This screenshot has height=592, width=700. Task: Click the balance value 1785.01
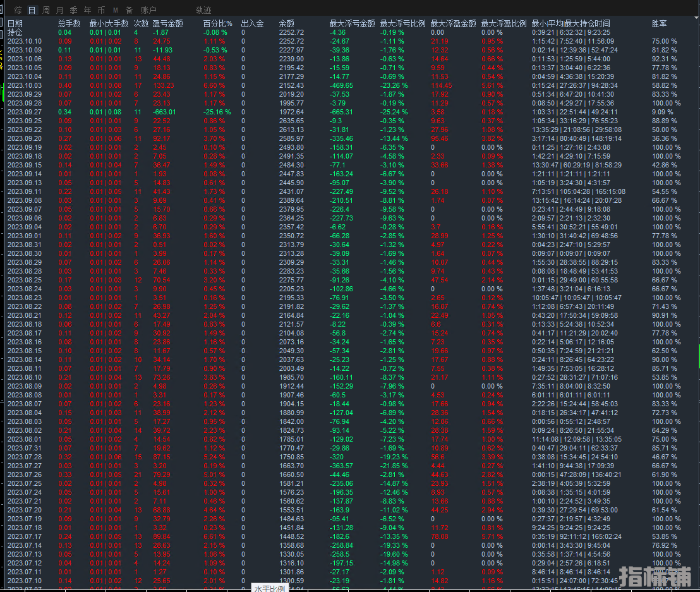(x=291, y=439)
